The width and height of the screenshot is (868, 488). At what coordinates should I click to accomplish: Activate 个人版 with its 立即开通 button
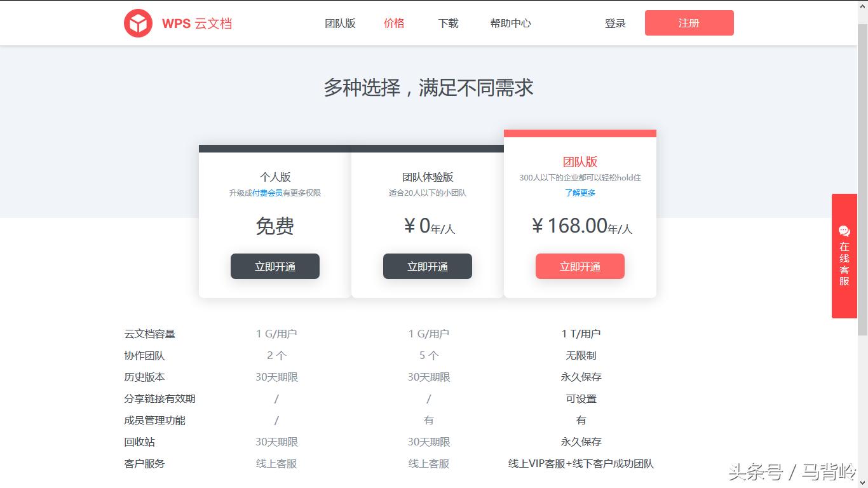(275, 266)
